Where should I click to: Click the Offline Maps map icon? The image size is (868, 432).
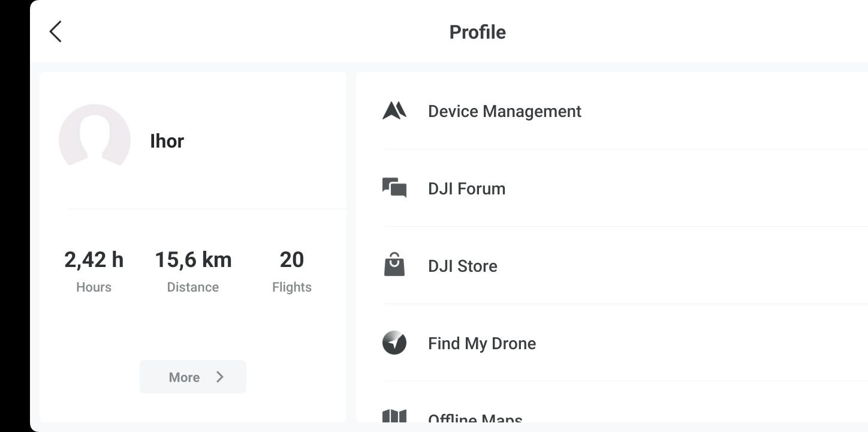394,416
